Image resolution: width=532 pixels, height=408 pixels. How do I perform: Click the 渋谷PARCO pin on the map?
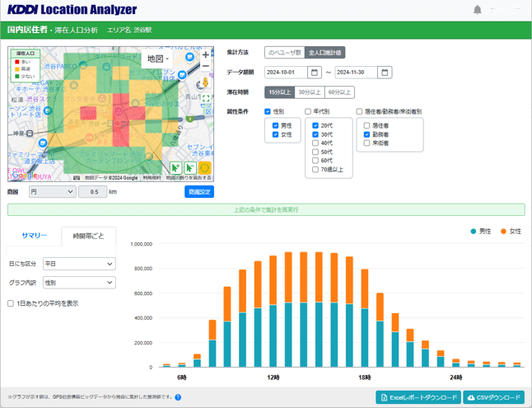click(x=85, y=63)
